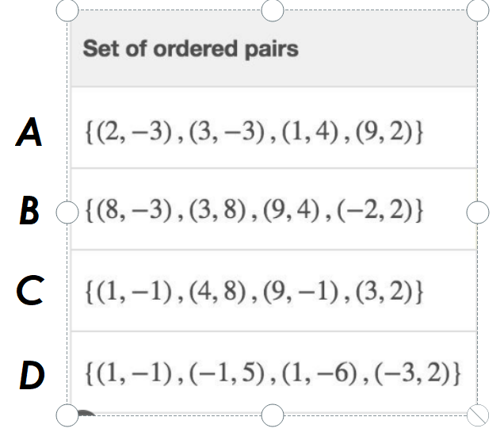Select the letter A label
Screen dimensions: 504x436
[30, 132]
